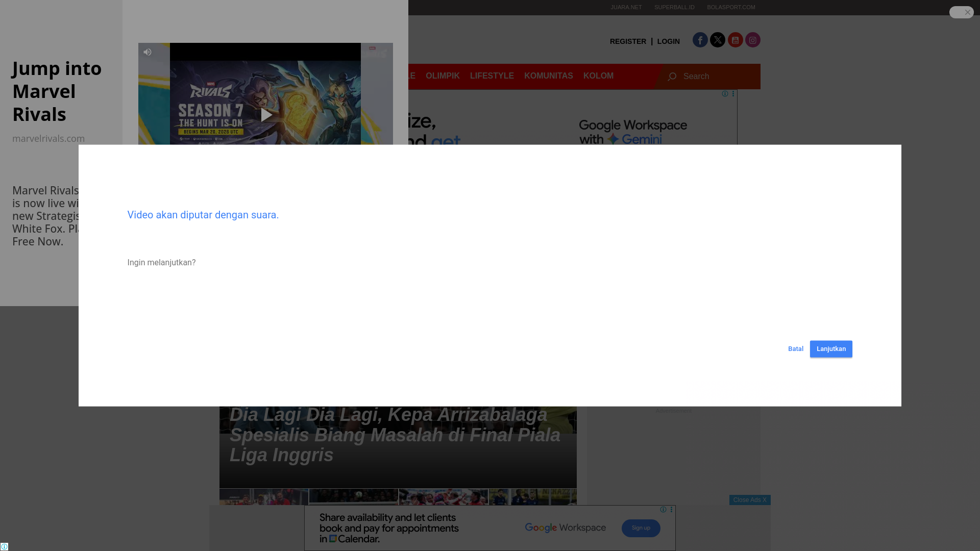The image size is (980, 551).
Task: Open the YouTube social icon
Action: pos(736,40)
